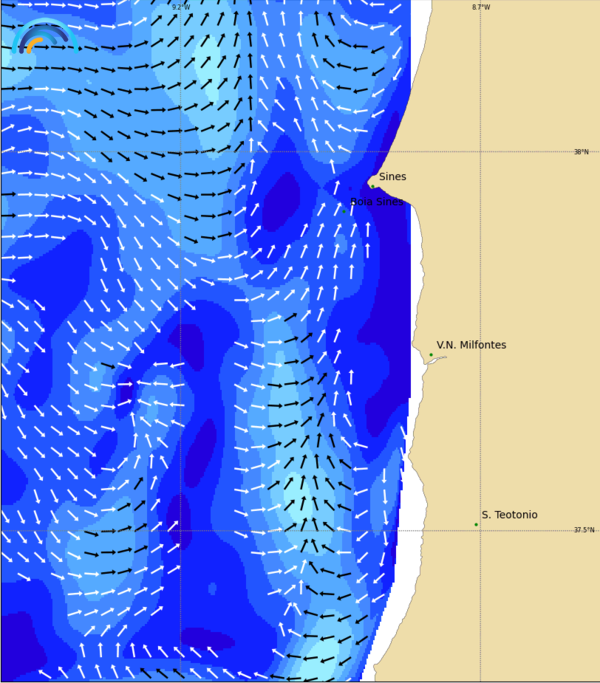
Task: Click the arc-shaped logo in the corner
Action: point(44,36)
